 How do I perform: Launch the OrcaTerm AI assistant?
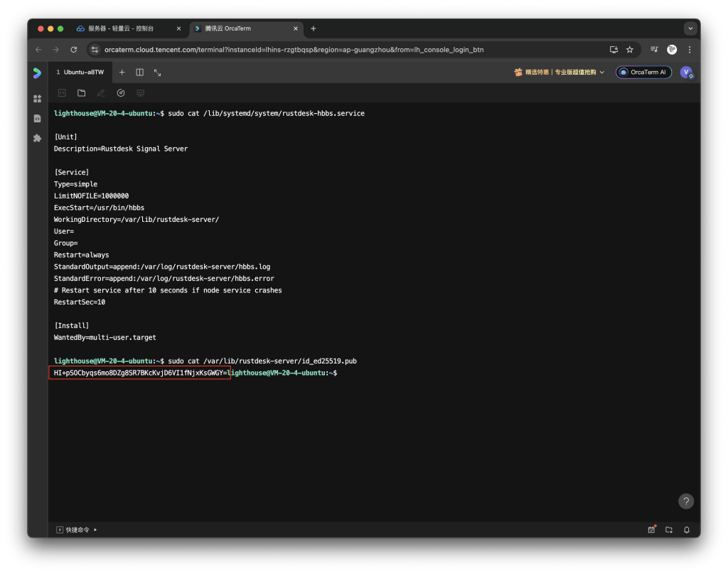pyautogui.click(x=643, y=73)
